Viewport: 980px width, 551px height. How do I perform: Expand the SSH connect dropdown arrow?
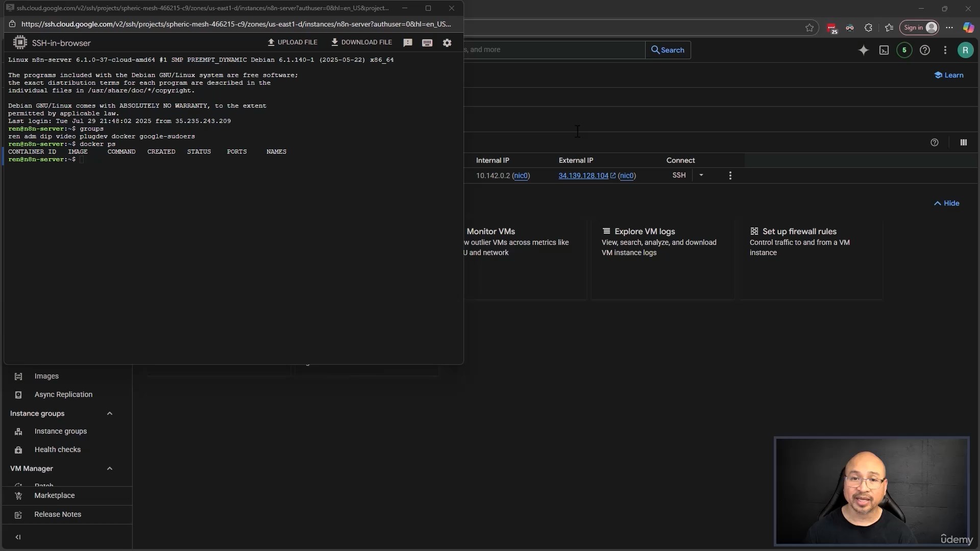pos(701,175)
